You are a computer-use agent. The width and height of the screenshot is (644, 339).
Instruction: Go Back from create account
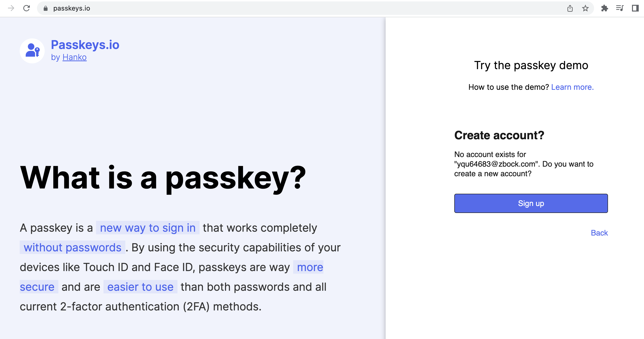pos(599,233)
